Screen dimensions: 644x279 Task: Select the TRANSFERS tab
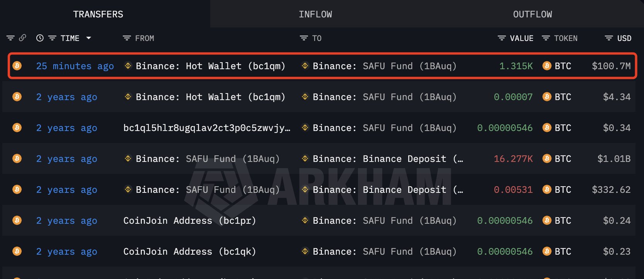[x=98, y=14]
